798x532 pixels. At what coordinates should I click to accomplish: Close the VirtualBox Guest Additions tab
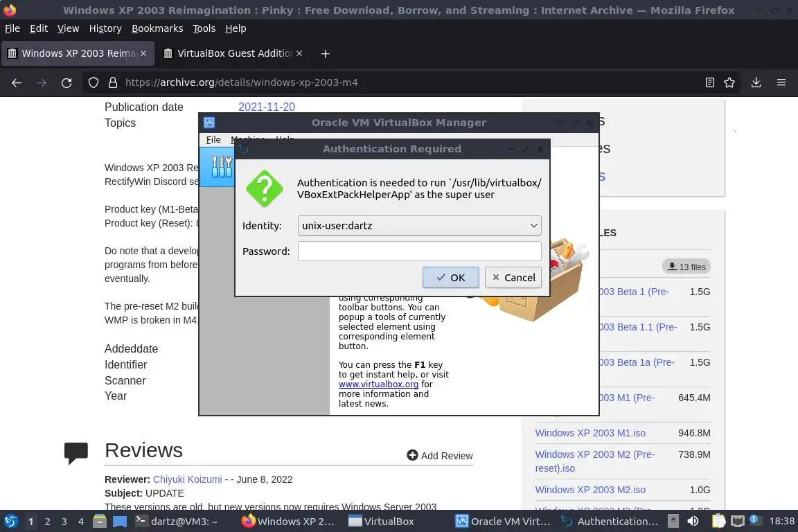[299, 53]
